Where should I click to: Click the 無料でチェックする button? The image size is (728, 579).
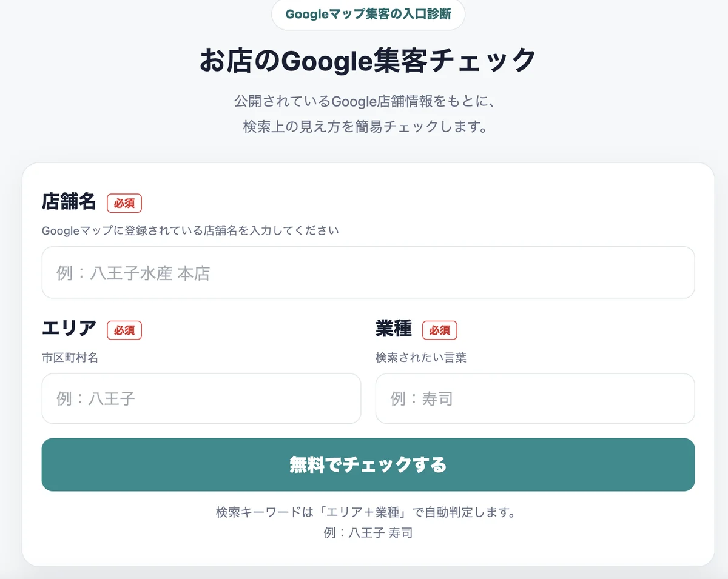pyautogui.click(x=368, y=464)
